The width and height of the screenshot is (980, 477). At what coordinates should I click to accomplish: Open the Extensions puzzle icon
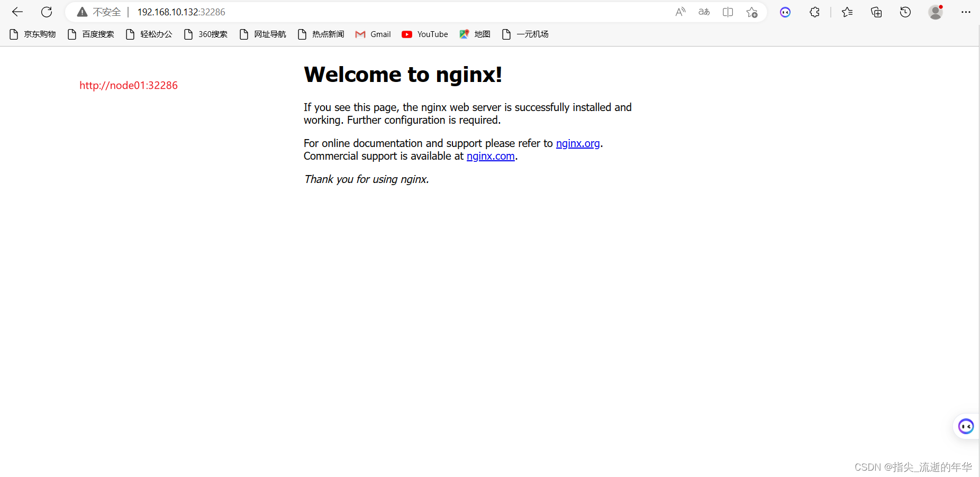click(814, 12)
